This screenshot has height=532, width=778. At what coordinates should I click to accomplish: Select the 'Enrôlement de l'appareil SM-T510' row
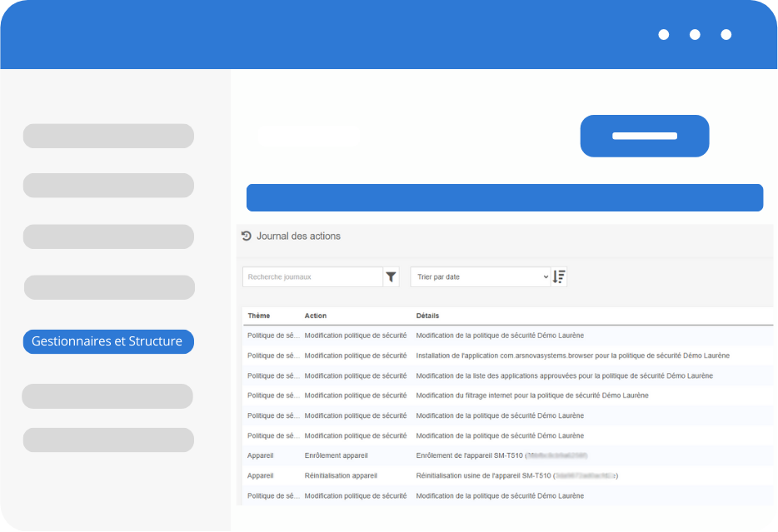[x=501, y=455]
